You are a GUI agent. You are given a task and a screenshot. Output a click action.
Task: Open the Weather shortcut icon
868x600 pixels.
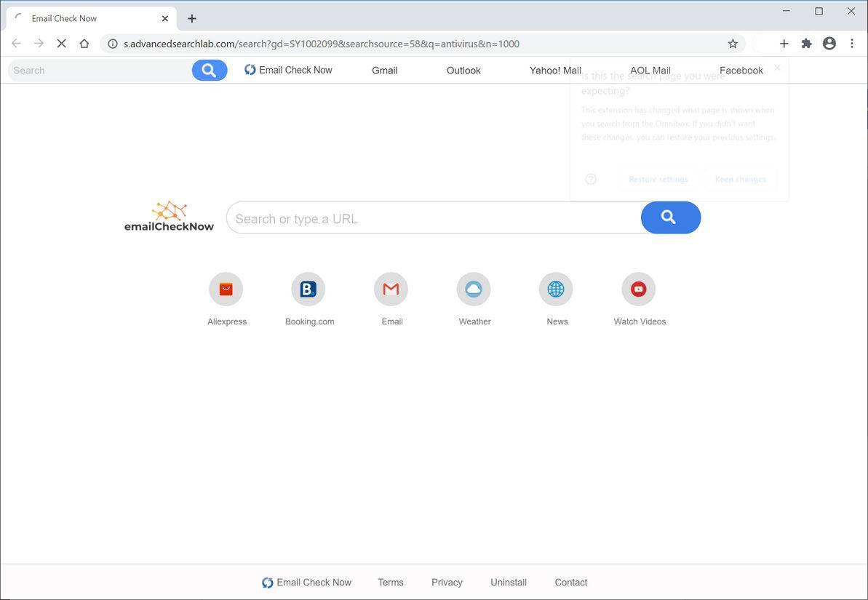pyautogui.click(x=474, y=289)
